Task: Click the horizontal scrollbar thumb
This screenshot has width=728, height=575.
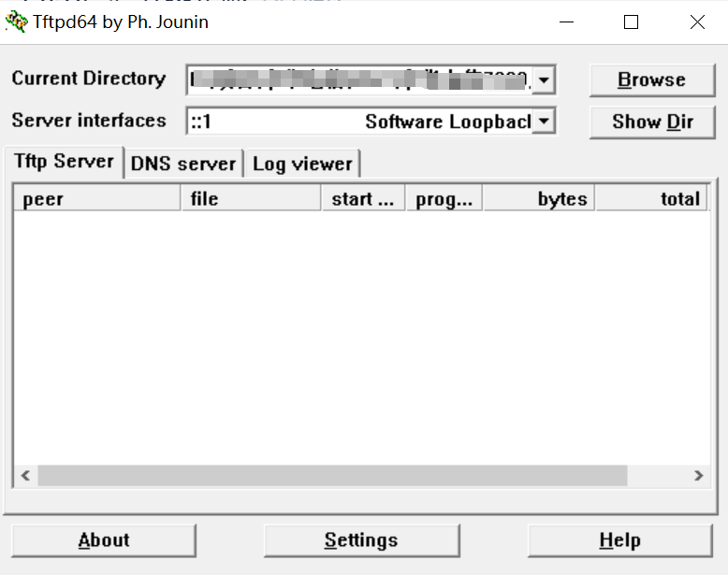Action: point(332,476)
